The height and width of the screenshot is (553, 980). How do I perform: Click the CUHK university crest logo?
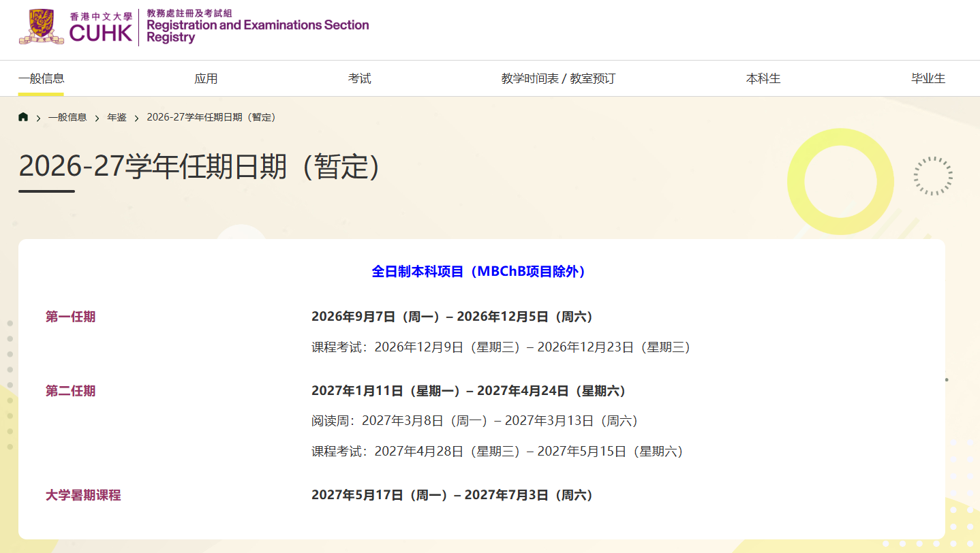click(x=42, y=27)
